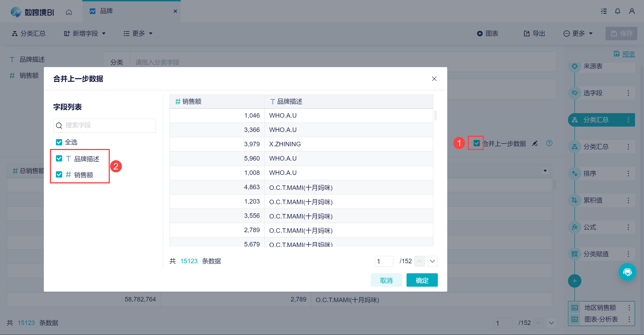
Task: Click the add step plus button
Action: click(x=574, y=281)
